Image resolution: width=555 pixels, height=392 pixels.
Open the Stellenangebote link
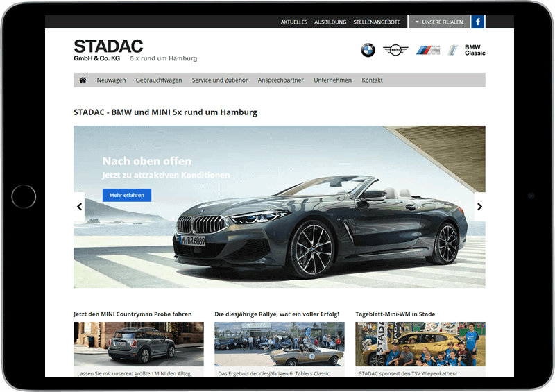(x=377, y=22)
